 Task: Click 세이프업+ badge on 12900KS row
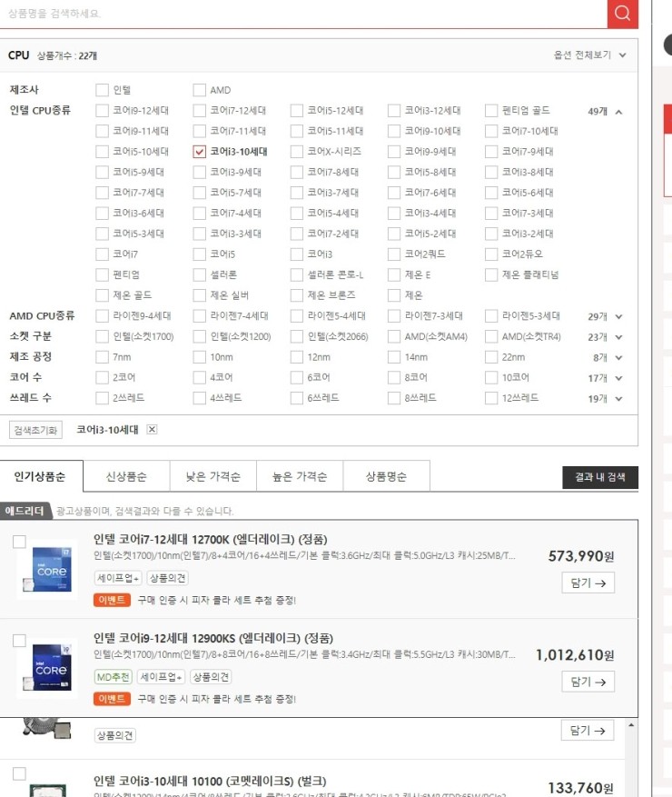161,677
